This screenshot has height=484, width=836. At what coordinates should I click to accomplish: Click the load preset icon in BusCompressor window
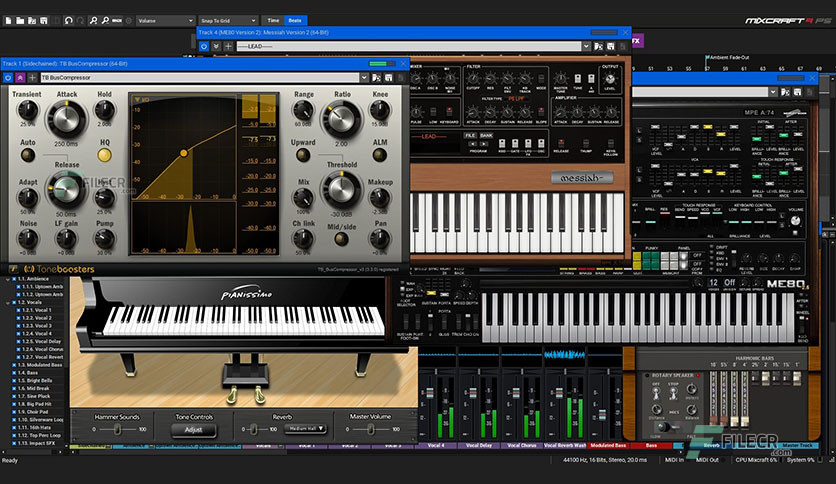[376, 78]
